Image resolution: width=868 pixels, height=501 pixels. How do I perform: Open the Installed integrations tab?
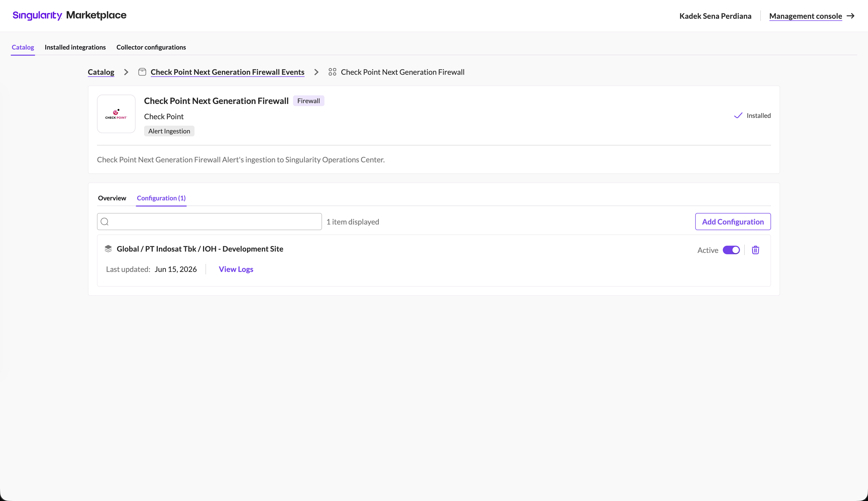tap(75, 47)
